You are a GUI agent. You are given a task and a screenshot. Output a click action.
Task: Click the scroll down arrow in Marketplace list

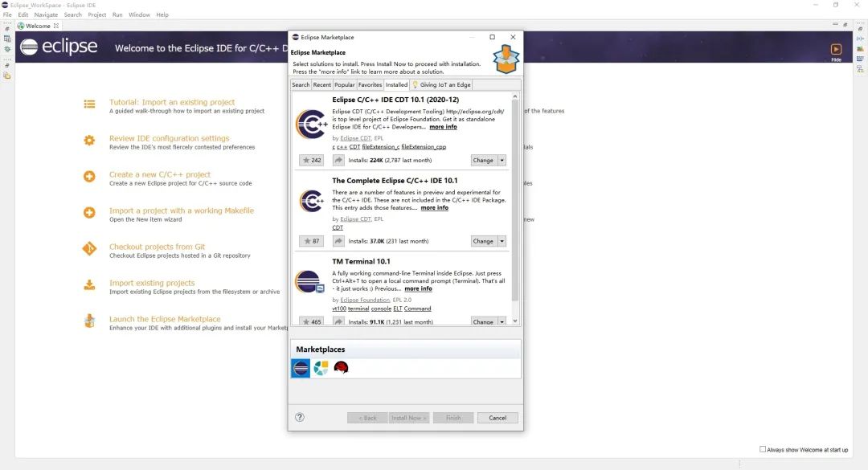pyautogui.click(x=515, y=321)
